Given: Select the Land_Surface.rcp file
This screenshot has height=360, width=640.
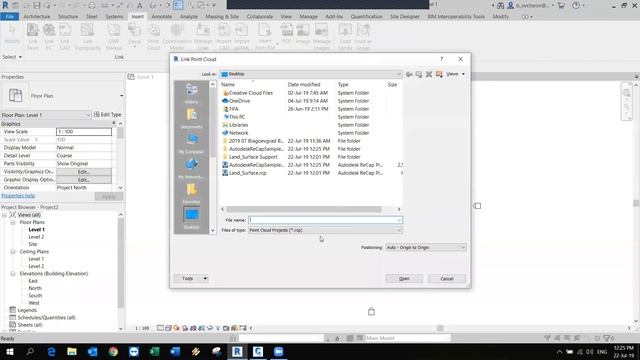Looking at the screenshot, I should click(x=247, y=173).
